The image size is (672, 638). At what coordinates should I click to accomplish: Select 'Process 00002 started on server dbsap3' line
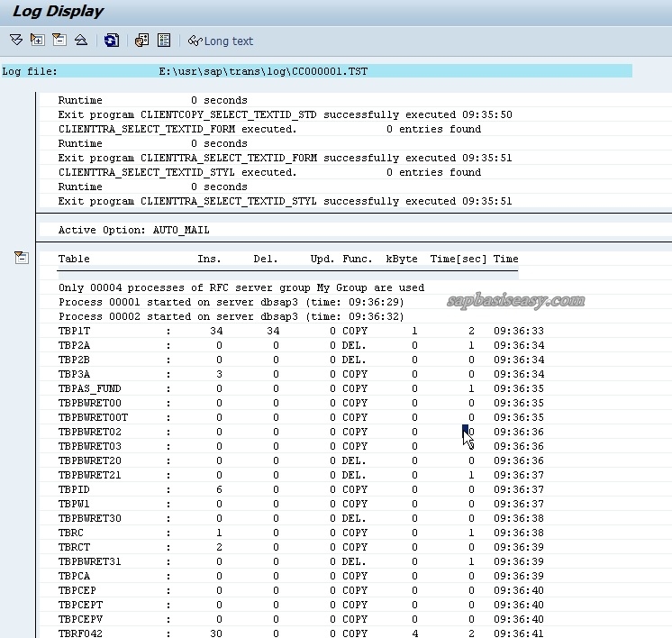tap(232, 316)
